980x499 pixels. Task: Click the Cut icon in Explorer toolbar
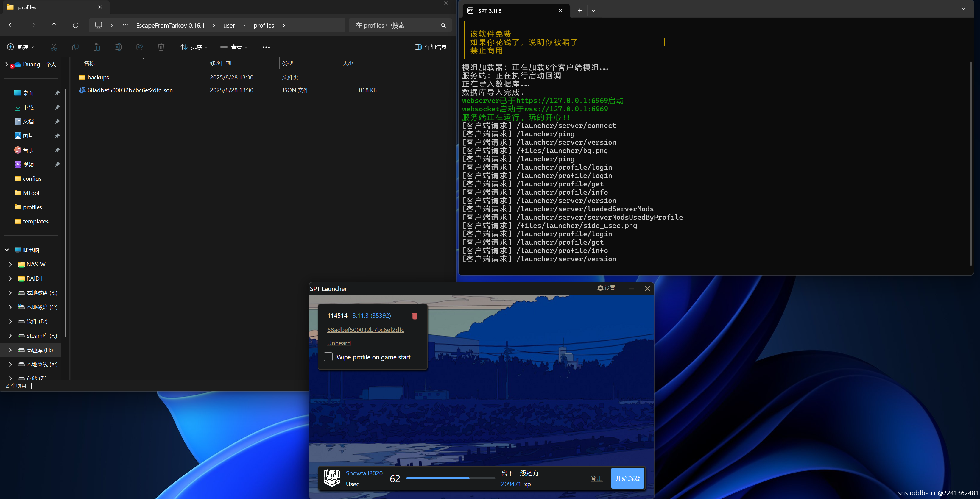point(54,47)
